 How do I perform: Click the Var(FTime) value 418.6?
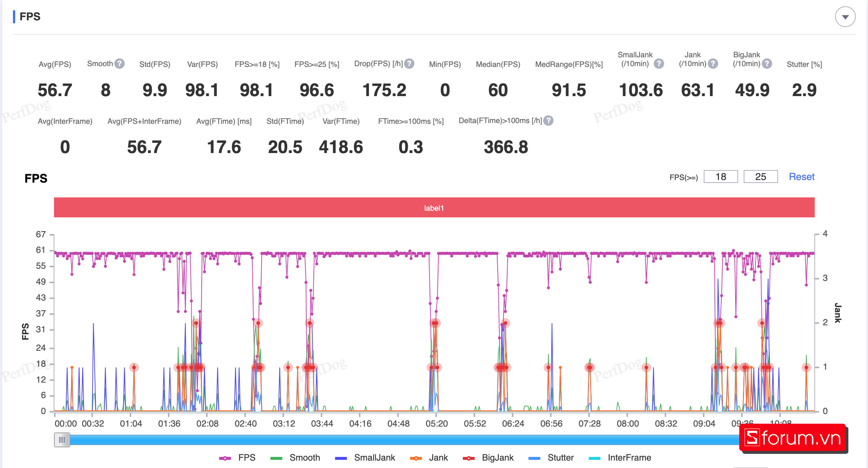click(x=341, y=147)
